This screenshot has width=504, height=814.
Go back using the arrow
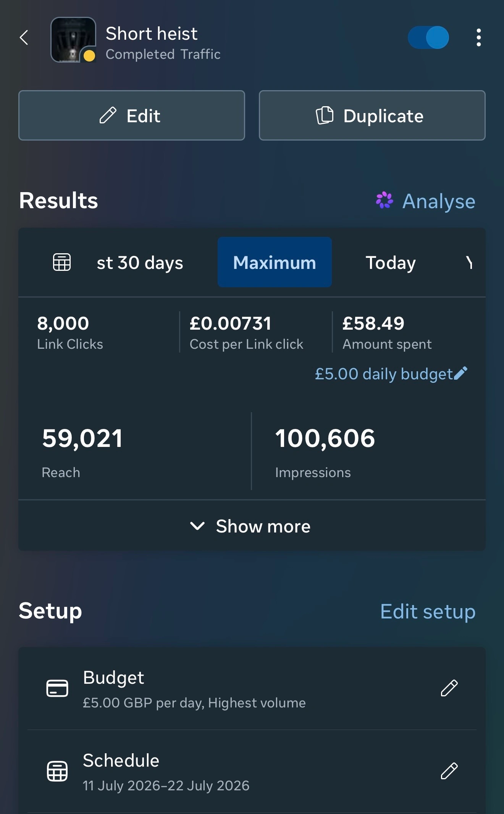[24, 37]
